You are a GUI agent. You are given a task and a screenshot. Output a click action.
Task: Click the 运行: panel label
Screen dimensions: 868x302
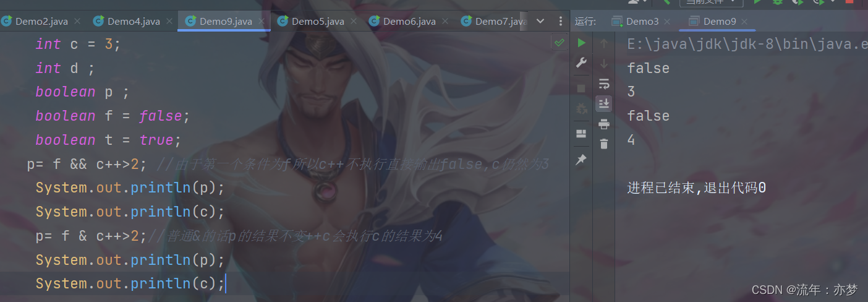585,21
